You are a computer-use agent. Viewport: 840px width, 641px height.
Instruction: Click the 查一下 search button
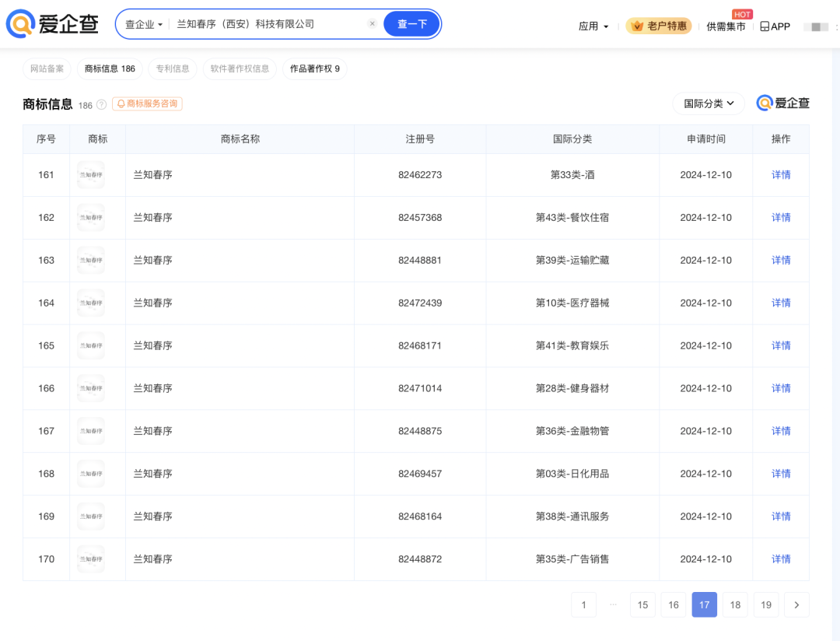pos(412,24)
